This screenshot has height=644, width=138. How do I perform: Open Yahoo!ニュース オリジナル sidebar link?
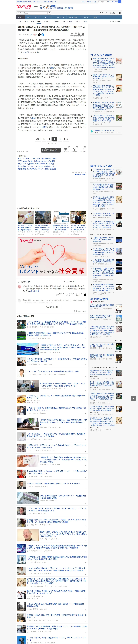[x=104, y=130]
